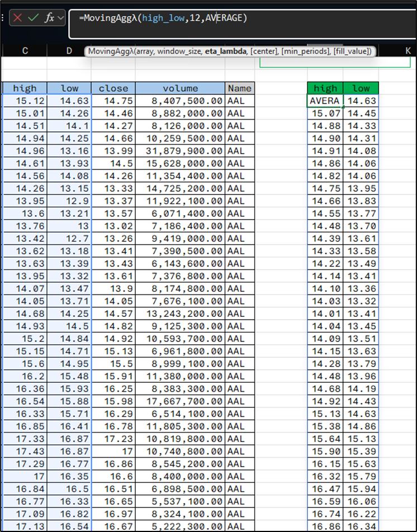Select the output cell 14.01

(x=325, y=313)
